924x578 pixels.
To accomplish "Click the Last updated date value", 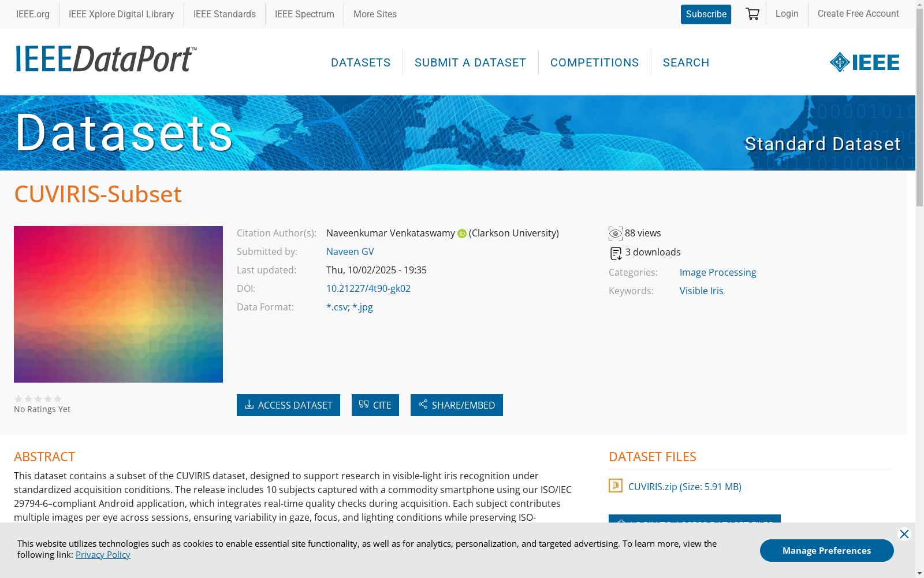I will [377, 270].
